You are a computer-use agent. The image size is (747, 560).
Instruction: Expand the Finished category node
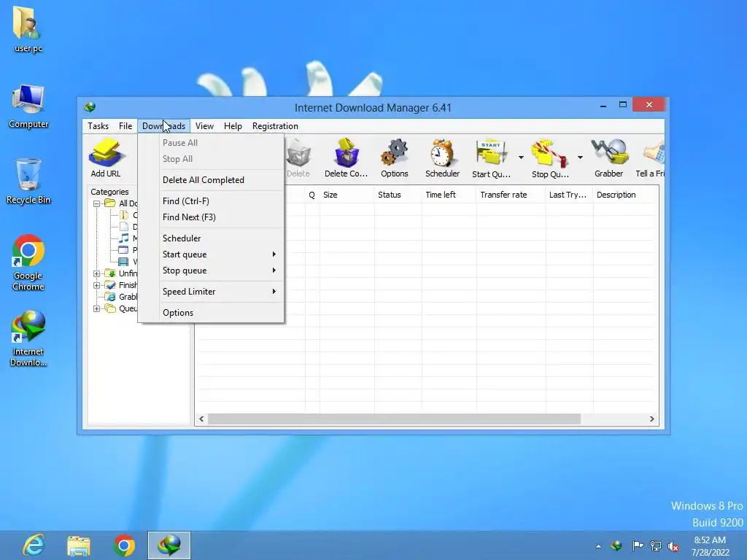(97, 285)
